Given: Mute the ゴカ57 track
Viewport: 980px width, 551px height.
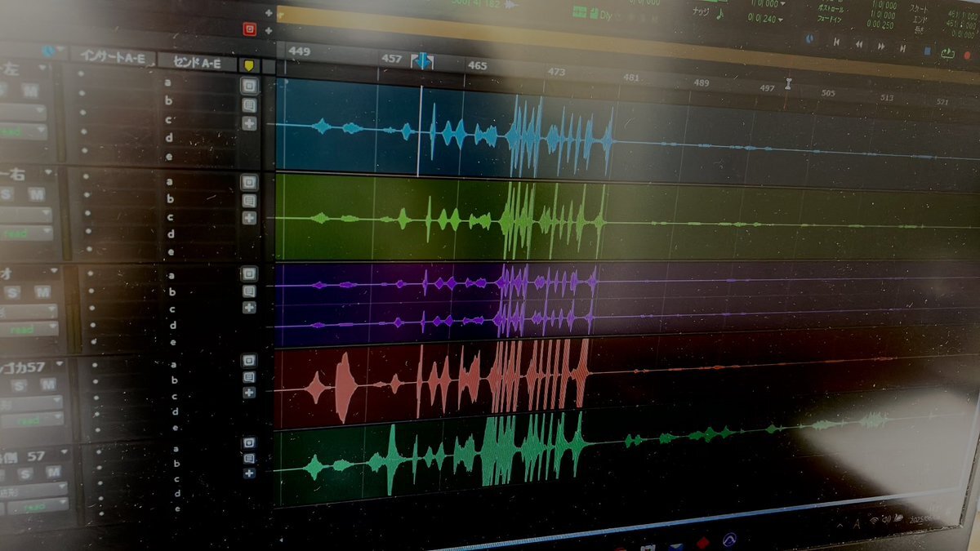Looking at the screenshot, I should (x=47, y=384).
